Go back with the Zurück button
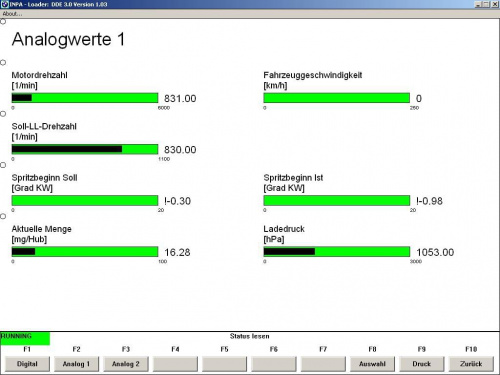 coord(471,364)
